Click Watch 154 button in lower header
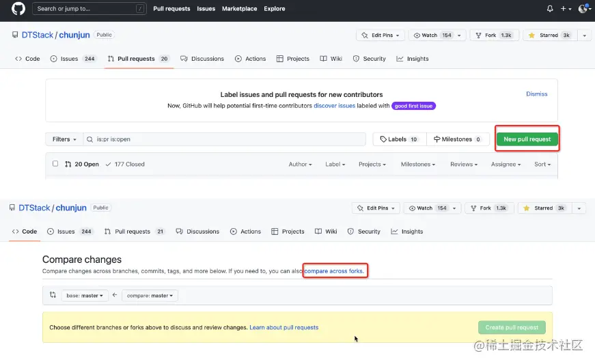The height and width of the screenshot is (364, 595). pyautogui.click(x=432, y=208)
